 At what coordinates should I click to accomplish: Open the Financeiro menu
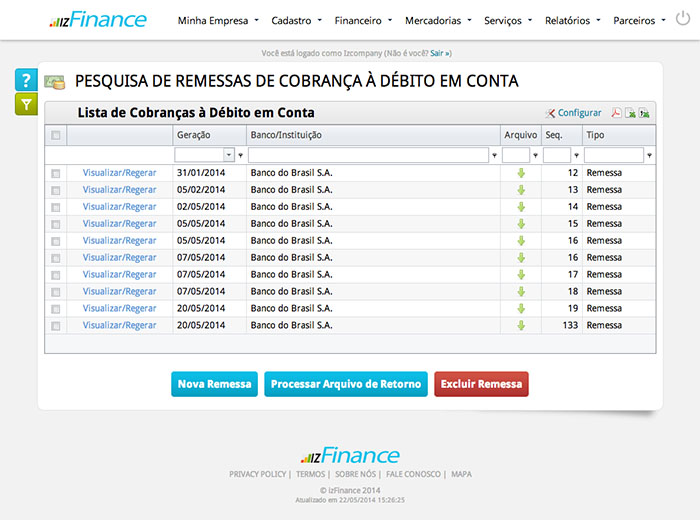pos(364,20)
